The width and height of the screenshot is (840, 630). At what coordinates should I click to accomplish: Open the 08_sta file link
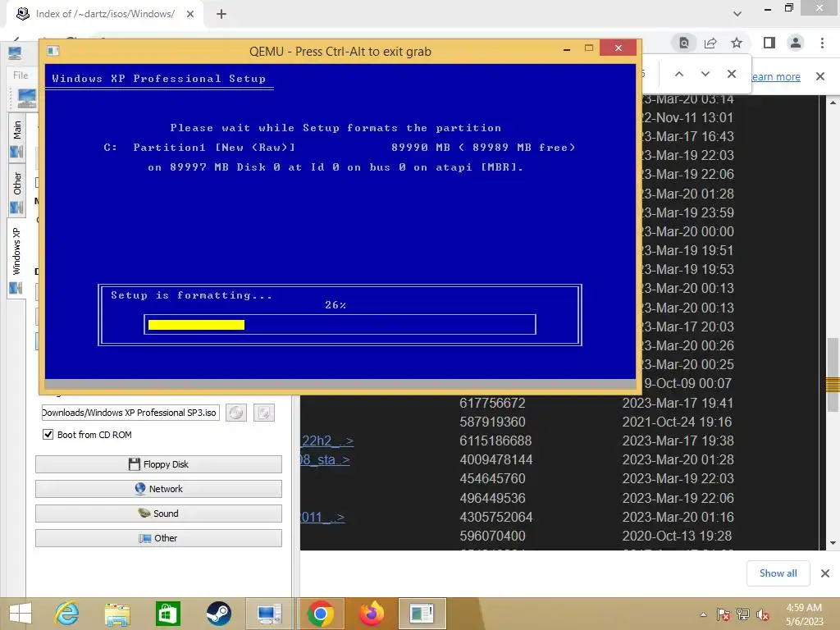pyautogui.click(x=325, y=459)
